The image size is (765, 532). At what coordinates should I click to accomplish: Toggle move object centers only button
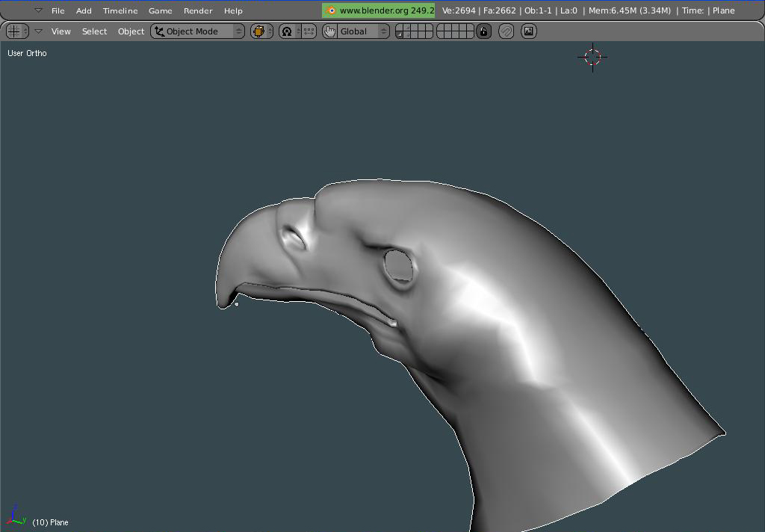(x=309, y=31)
